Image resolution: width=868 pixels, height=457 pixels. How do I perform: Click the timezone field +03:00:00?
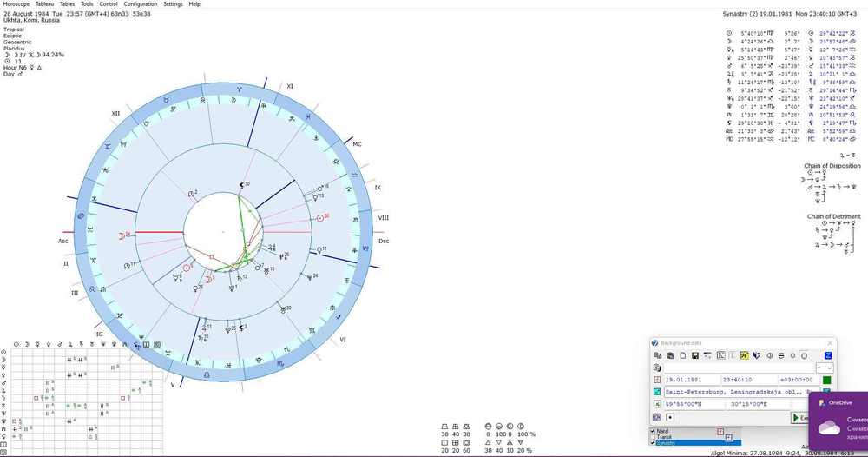[x=799, y=380]
